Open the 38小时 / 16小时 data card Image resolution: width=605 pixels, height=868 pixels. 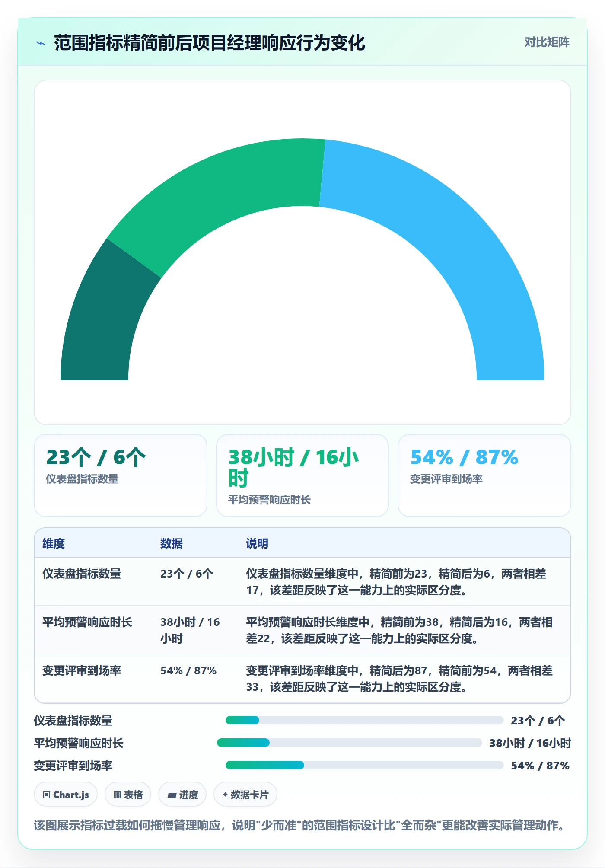pos(302,475)
